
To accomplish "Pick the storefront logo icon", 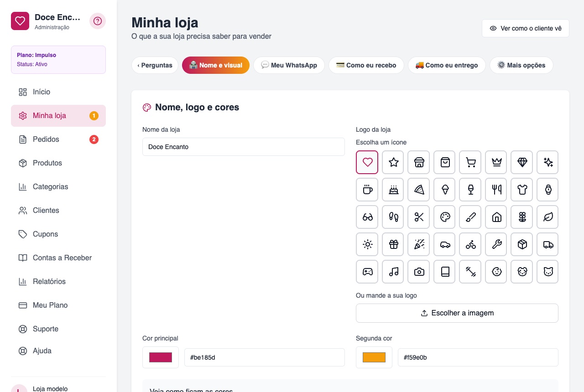I will (x=419, y=162).
